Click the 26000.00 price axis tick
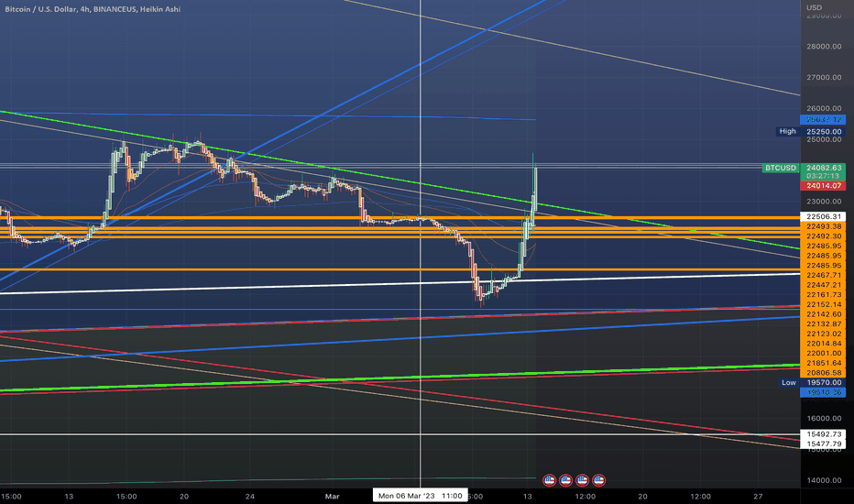 (x=824, y=108)
